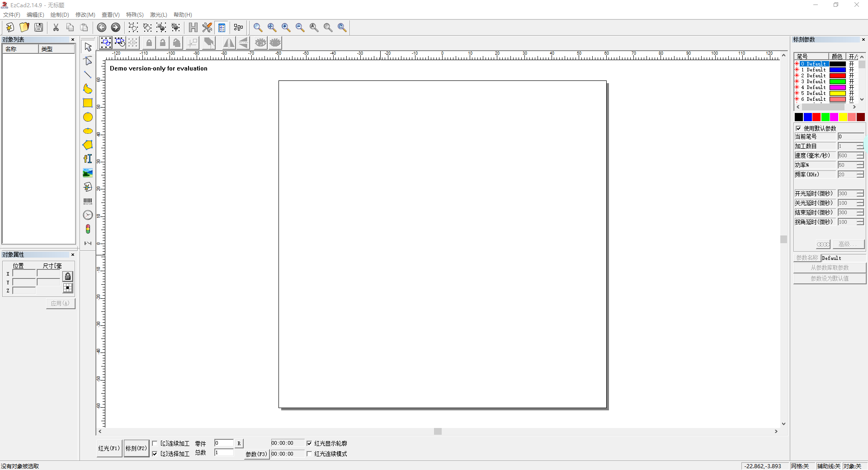
Task: Pick the green color swatch in palette
Action: (826, 117)
